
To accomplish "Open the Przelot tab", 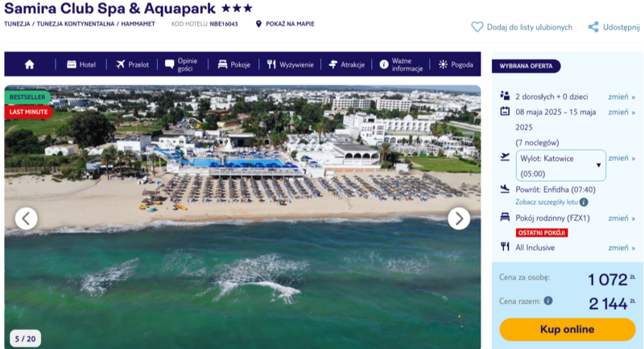I will 132,64.
